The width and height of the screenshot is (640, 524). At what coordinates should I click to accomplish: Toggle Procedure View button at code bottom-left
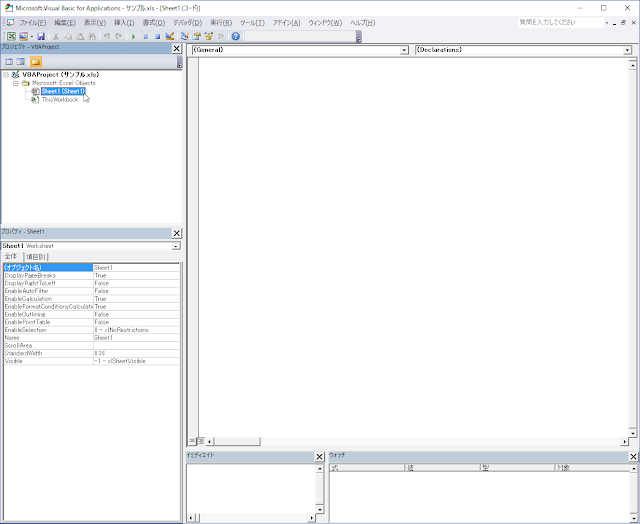click(192, 441)
